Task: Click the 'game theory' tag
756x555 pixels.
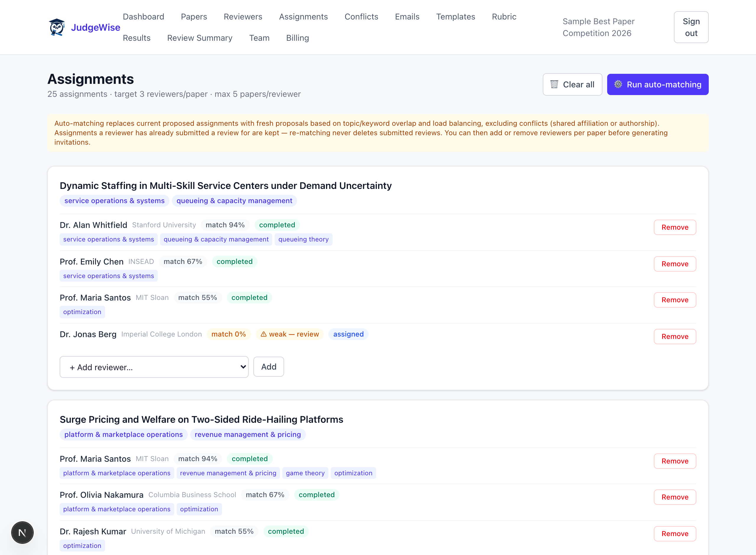Action: click(305, 473)
